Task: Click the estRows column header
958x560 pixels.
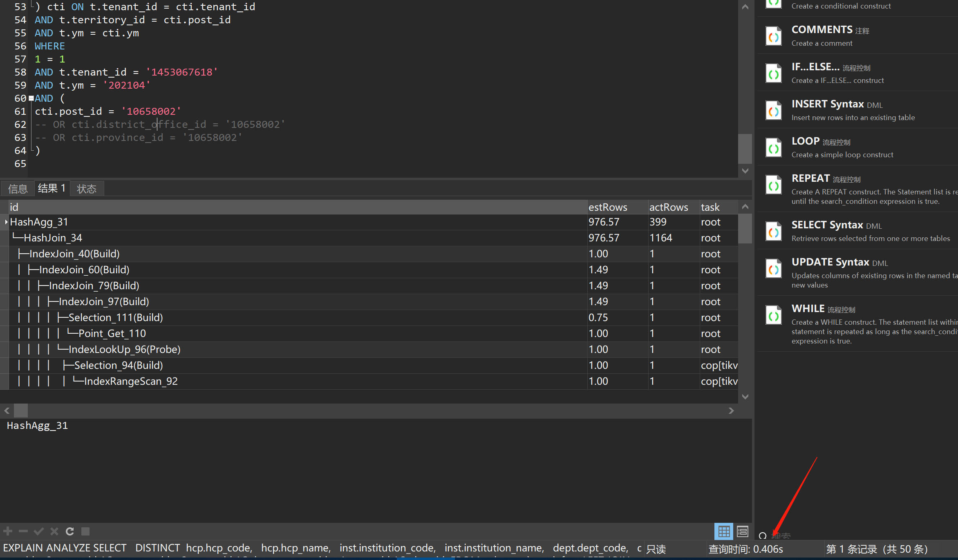Action: (608, 207)
